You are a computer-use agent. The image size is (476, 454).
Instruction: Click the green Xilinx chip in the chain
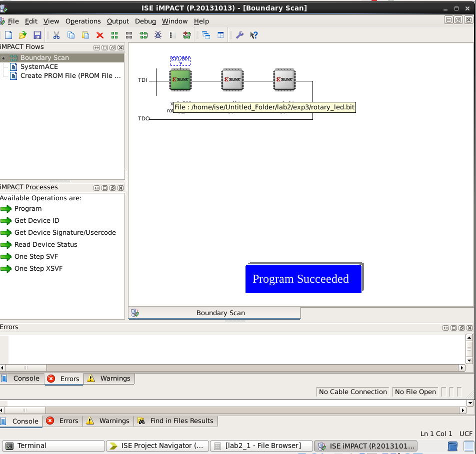coord(180,80)
